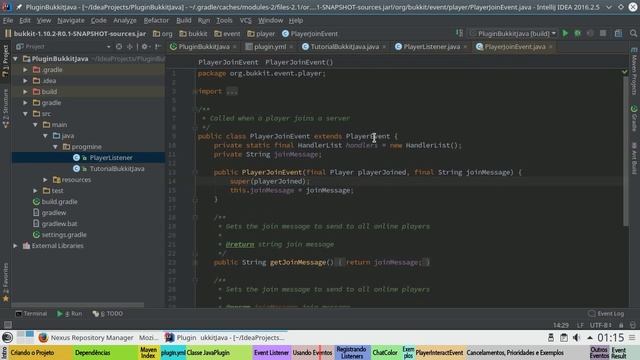Image resolution: width=640 pixels, height=360 pixels.
Task: Open the Run tool window button
Action: coord(70,313)
